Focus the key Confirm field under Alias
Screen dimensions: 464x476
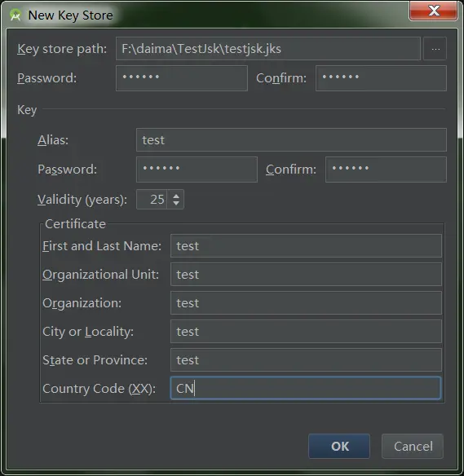[386, 170]
